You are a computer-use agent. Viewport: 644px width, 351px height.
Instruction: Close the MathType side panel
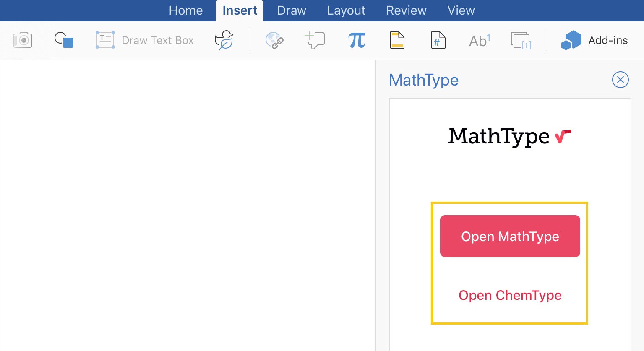pos(620,80)
